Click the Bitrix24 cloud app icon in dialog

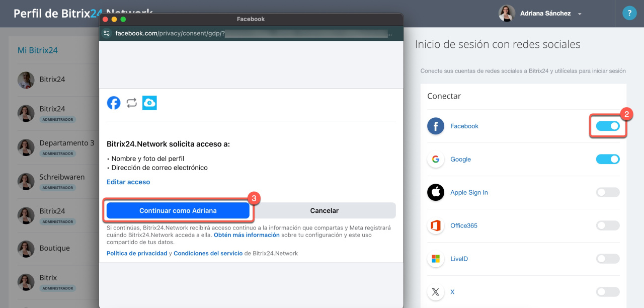point(149,103)
